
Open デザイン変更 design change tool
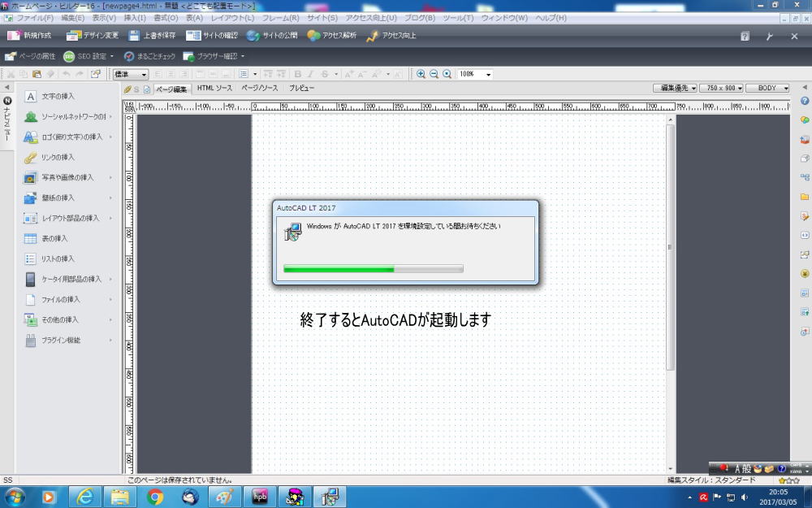(93, 36)
